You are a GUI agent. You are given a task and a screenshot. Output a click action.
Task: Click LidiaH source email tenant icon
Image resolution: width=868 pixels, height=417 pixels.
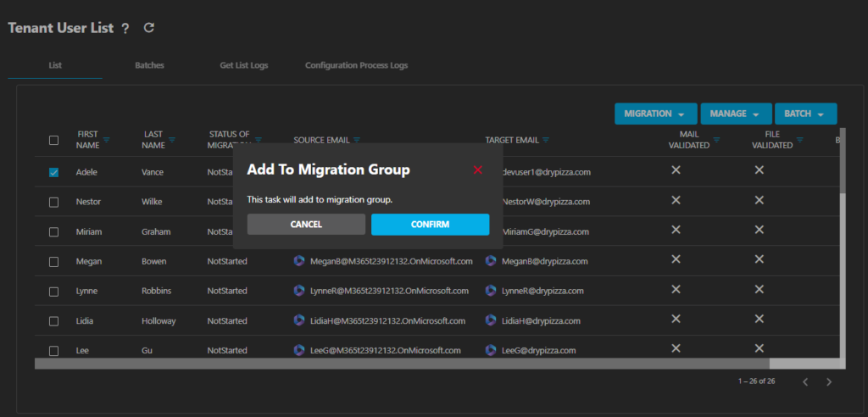coord(299,320)
